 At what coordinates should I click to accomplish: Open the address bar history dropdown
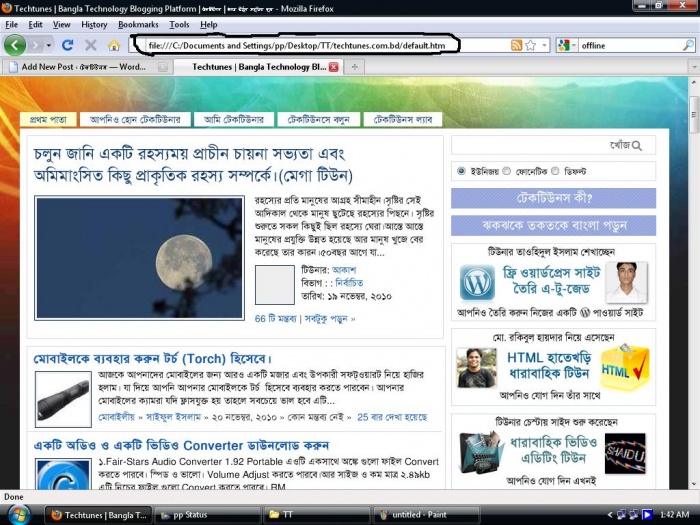coord(544,45)
